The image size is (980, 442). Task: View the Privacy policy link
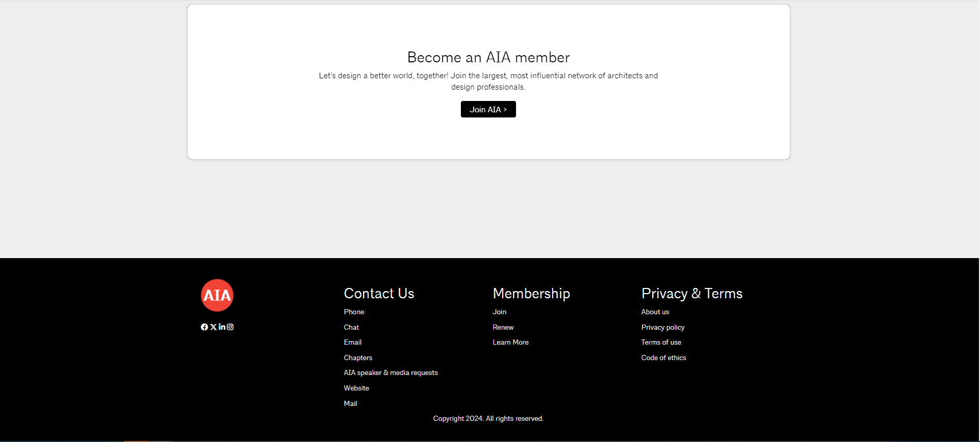(662, 328)
